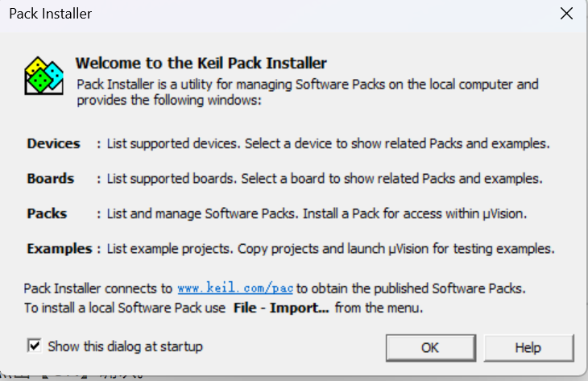Click the 'Welcome to the Keil Pack Installer' title
This screenshot has height=381, width=588.
(201, 63)
